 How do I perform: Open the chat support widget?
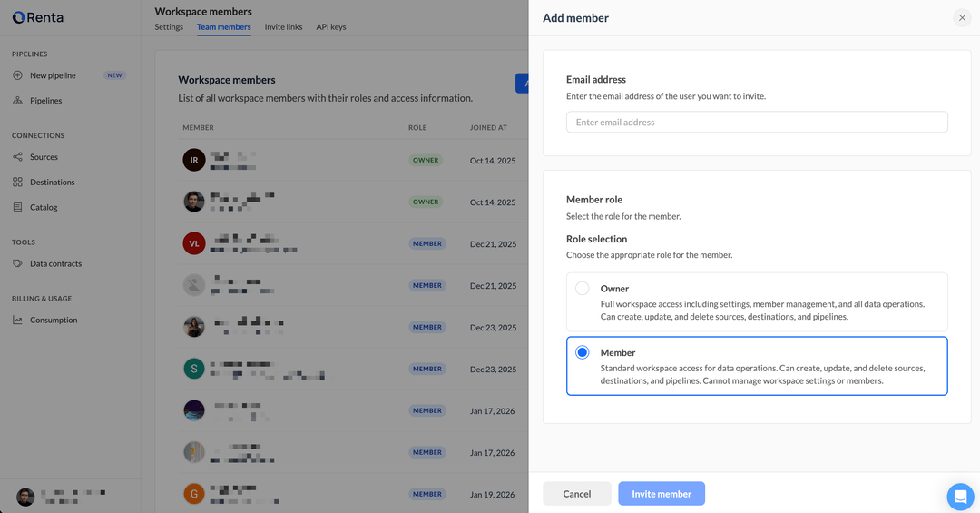[x=960, y=497]
